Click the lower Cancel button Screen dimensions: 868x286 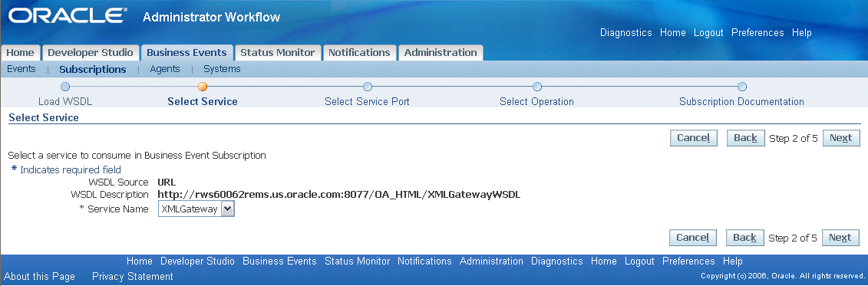[692, 238]
